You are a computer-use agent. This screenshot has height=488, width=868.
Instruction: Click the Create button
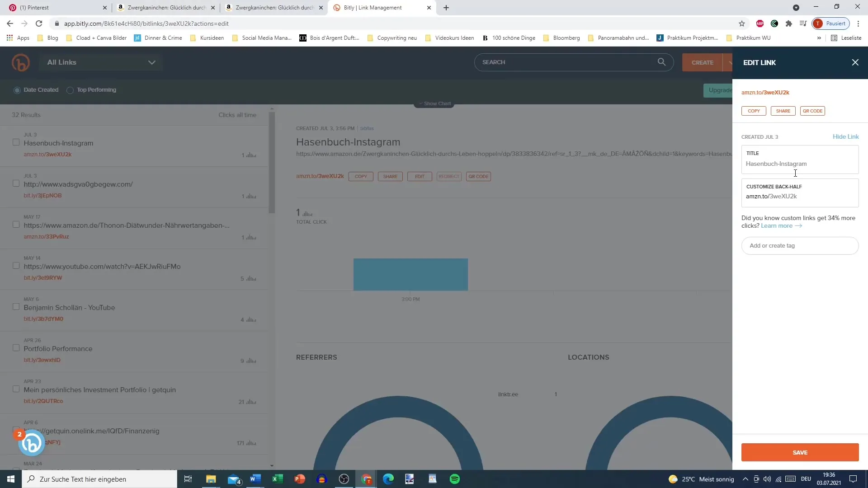(702, 62)
